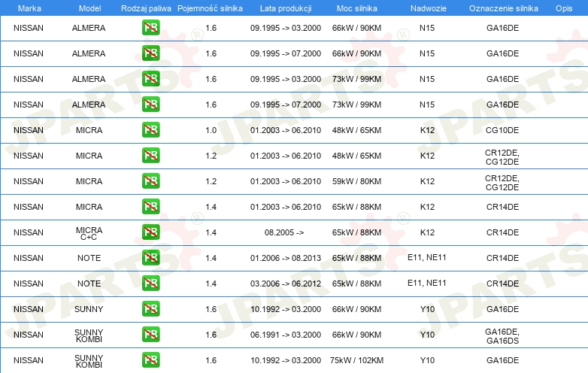588x373 pixels.
Task: Click the fuel icon for NOTE 01.2006 row
Action: 150,258
